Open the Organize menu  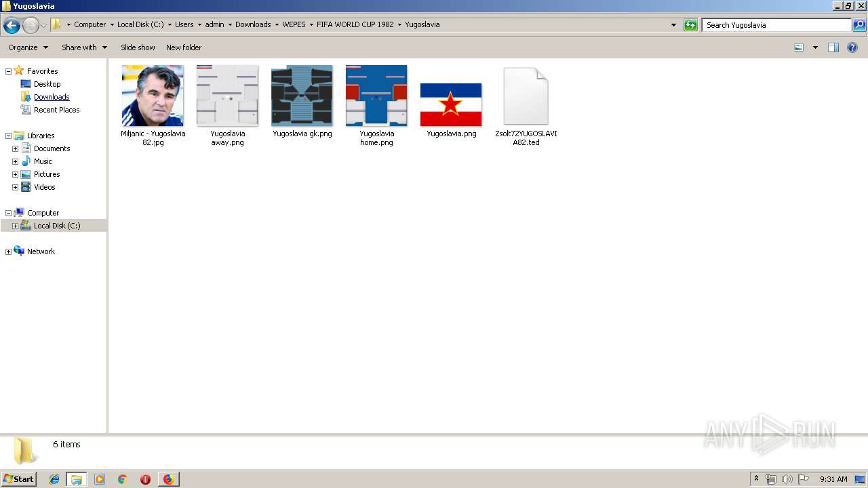point(28,47)
